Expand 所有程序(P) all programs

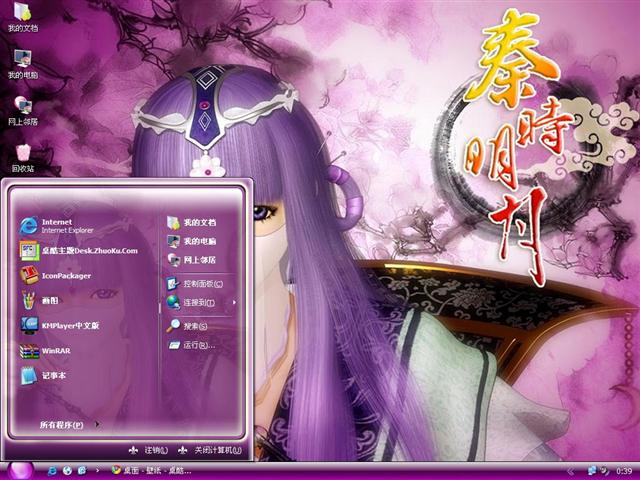click(x=69, y=425)
